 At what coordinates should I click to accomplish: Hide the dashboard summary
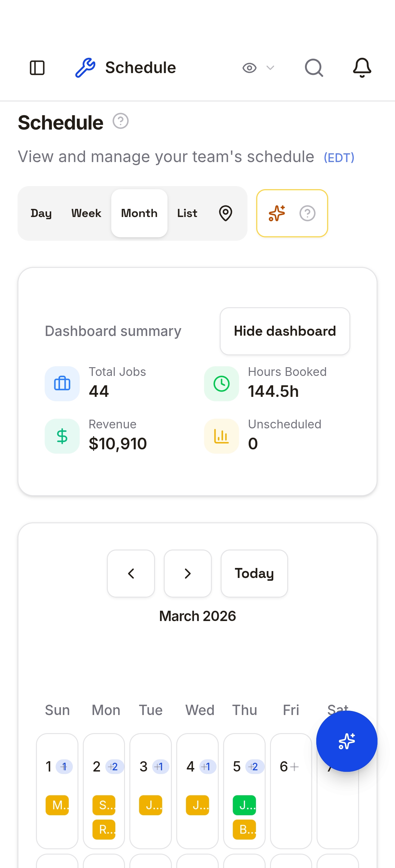(285, 331)
